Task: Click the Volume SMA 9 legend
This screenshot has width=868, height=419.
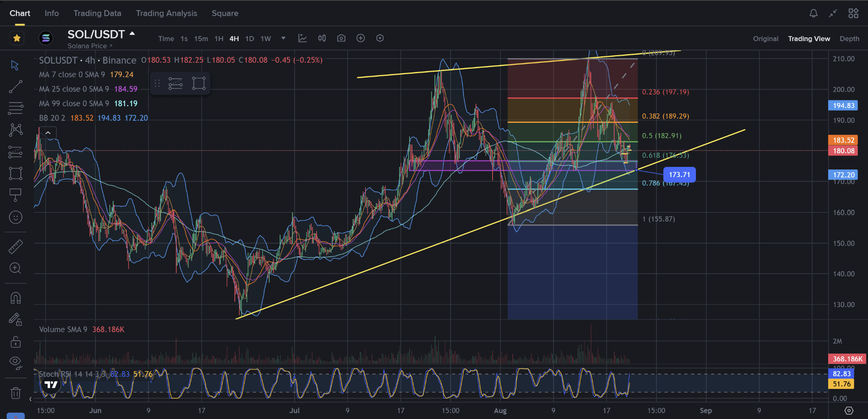Action: click(82, 329)
